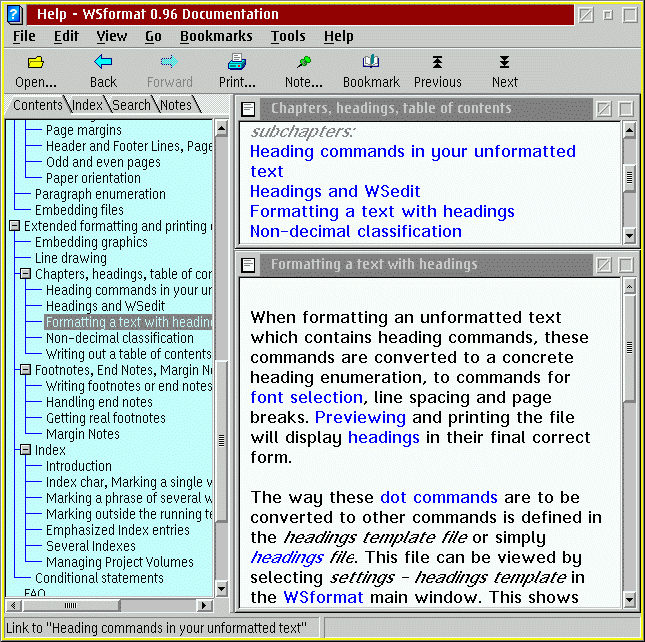This screenshot has height=642, width=645.
Task: Select Paper orientation tree item
Action: point(93,178)
